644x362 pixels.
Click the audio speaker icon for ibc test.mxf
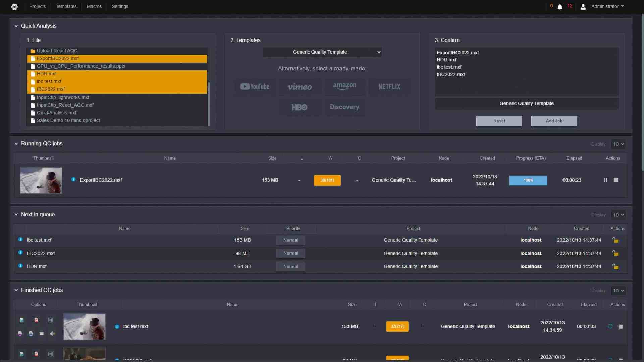52,334
